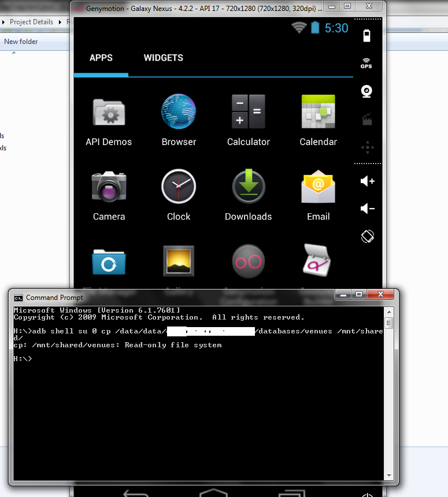Viewport: 448px width, 497px height.
Task: Open the Command Prompt system menu icon
Action: pyautogui.click(x=18, y=298)
